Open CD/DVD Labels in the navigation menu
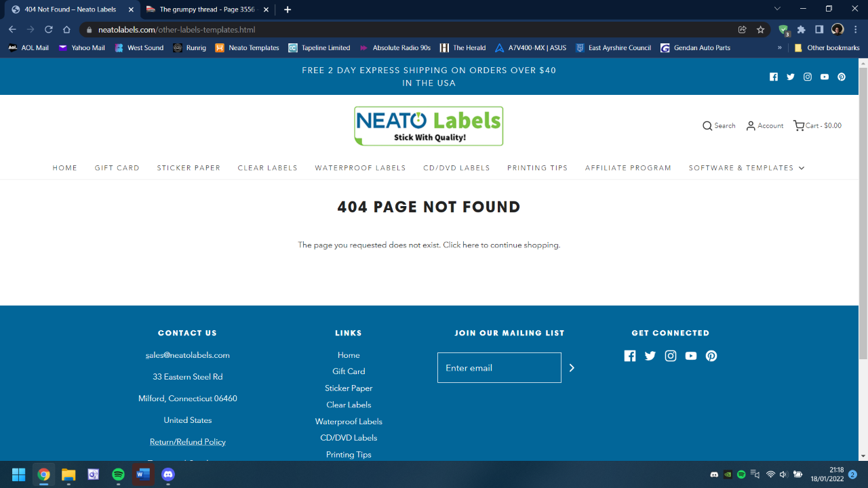Screen dimensions: 868x488 [456, 168]
